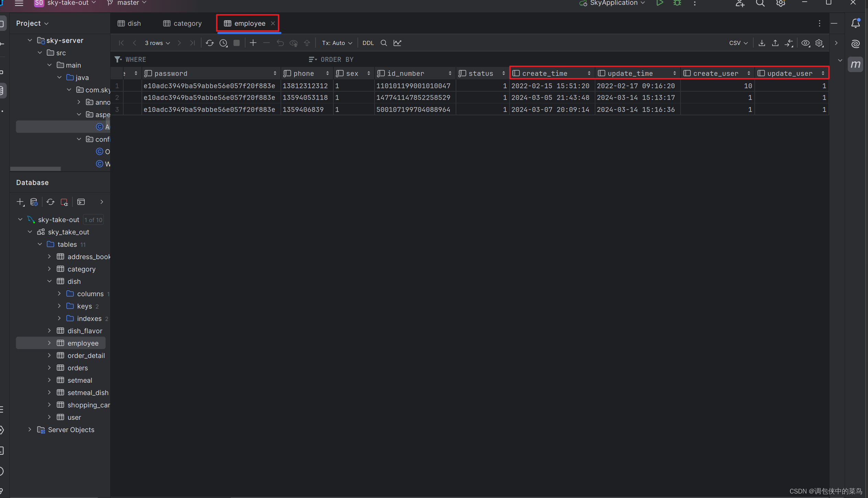The image size is (868, 498).
Task: Click the export data download icon
Action: 762,43
